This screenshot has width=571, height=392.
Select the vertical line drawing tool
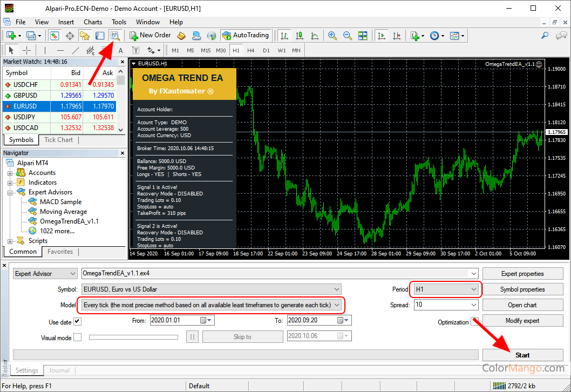pos(45,50)
